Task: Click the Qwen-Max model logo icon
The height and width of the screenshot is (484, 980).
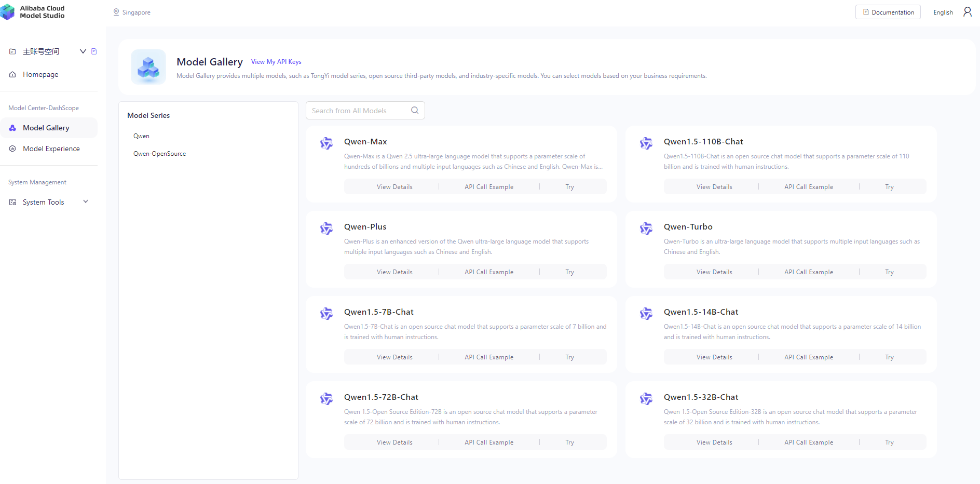Action: tap(326, 143)
